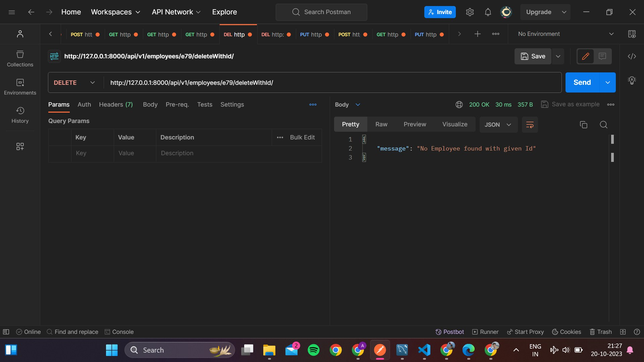Search within the response body
Screen dimensions: 644x362
pos(603,124)
